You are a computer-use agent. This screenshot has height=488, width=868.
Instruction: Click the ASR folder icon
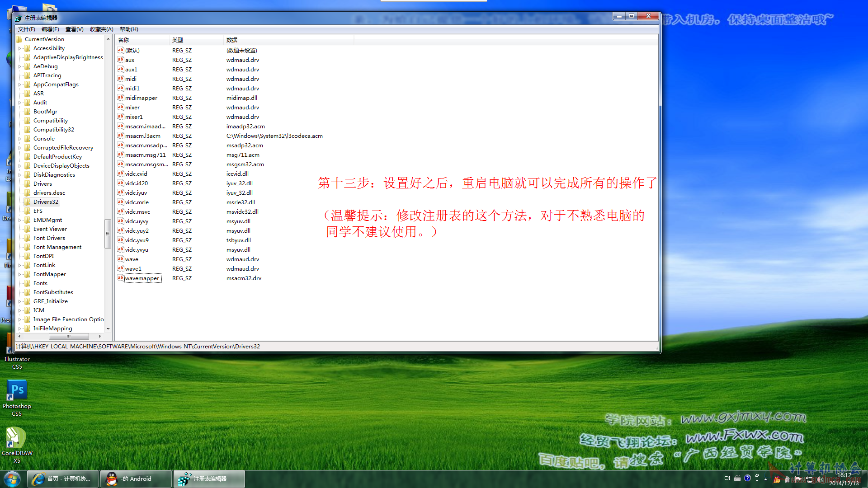point(28,94)
